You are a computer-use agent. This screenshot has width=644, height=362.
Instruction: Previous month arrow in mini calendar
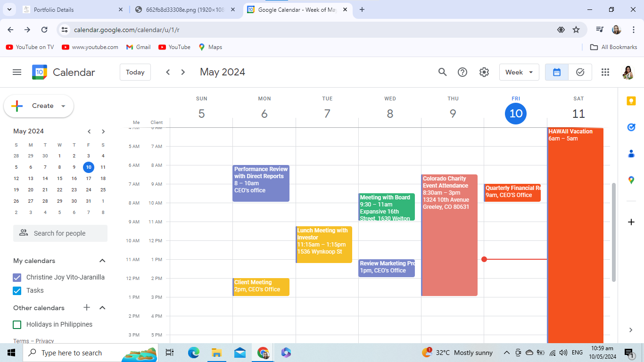[x=89, y=132]
